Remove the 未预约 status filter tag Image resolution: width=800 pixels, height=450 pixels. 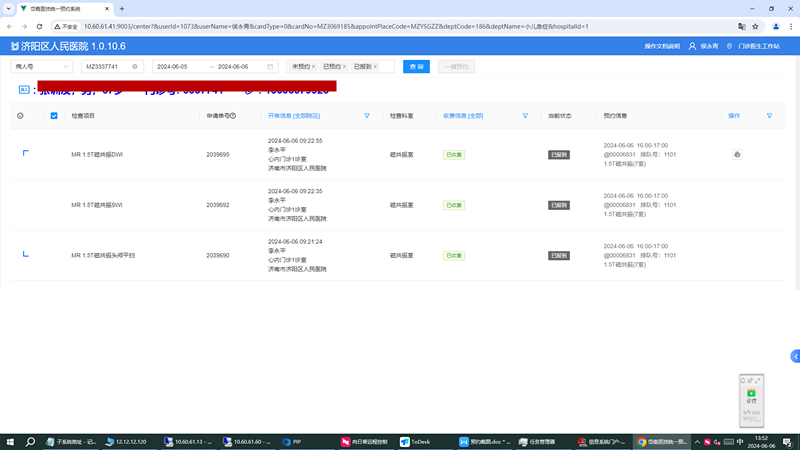tap(314, 67)
